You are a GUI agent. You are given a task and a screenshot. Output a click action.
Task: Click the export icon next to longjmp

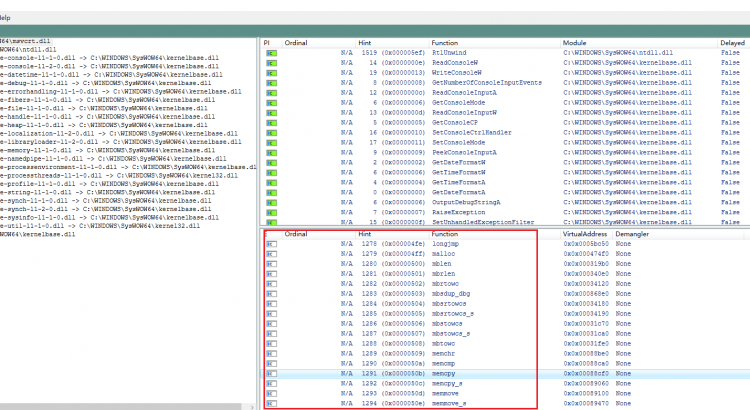pos(271,244)
